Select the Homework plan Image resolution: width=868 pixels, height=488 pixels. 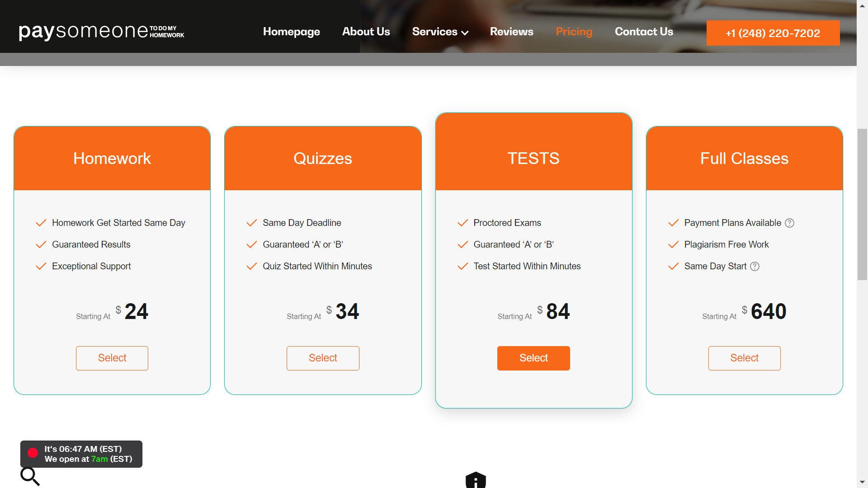point(112,358)
